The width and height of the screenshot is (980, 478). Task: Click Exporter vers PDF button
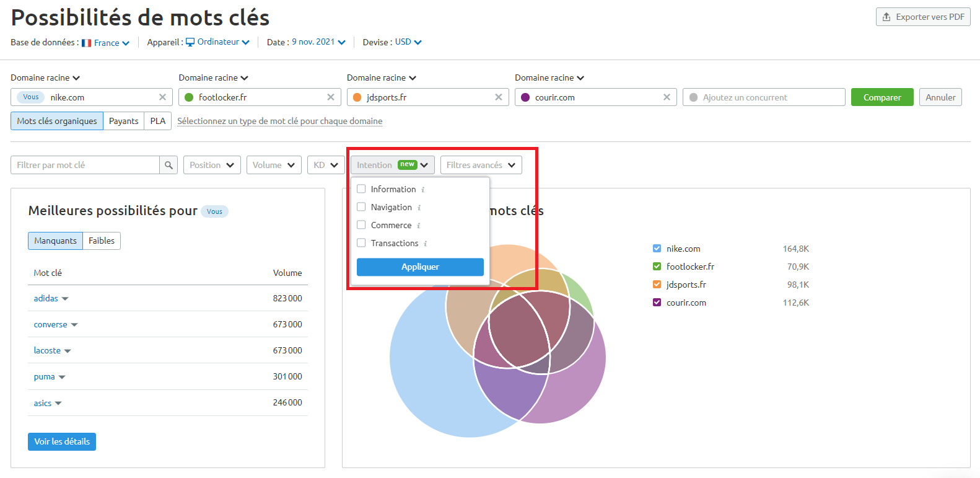(923, 17)
